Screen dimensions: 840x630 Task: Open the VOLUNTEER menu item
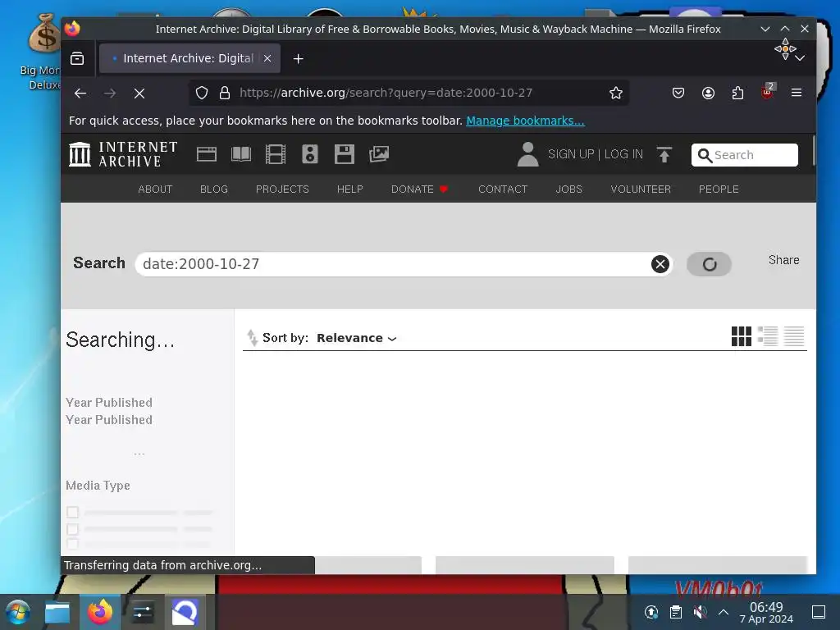click(641, 189)
